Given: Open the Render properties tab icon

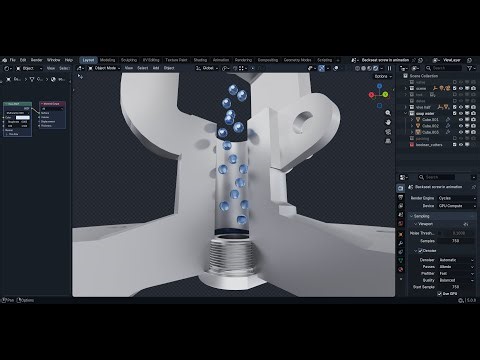Looking at the screenshot, I should coord(401,189).
